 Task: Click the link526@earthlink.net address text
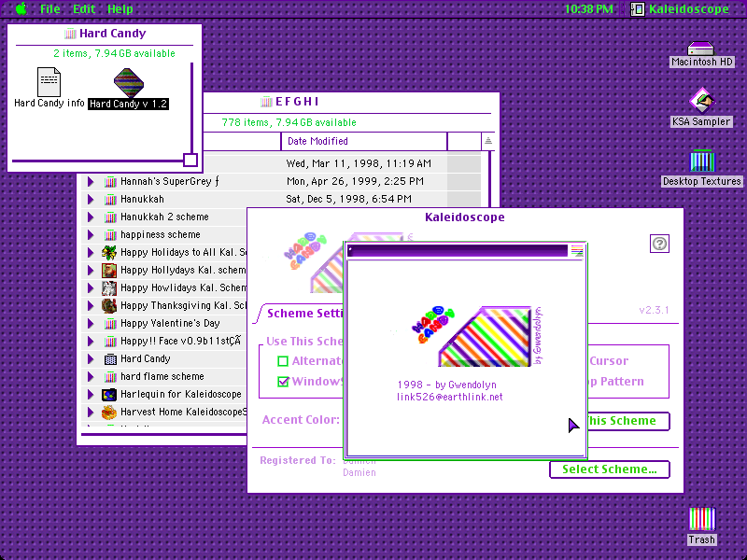pyautogui.click(x=450, y=398)
